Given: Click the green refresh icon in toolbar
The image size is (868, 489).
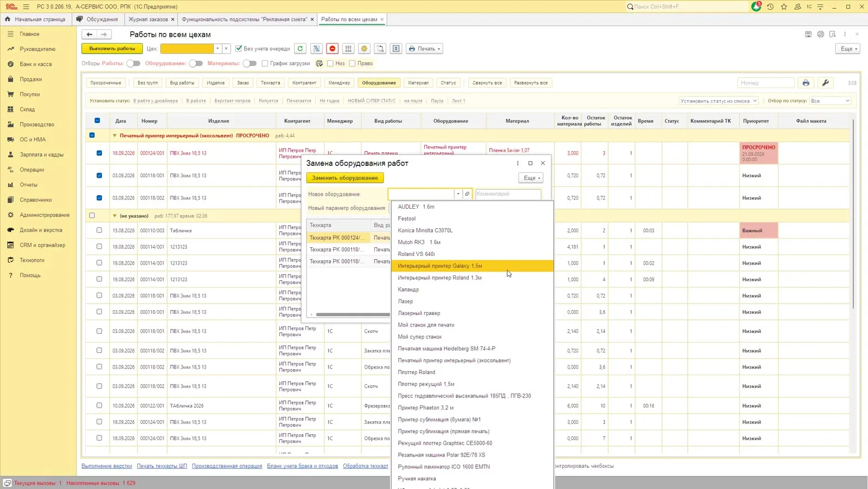Looking at the screenshot, I should (x=300, y=49).
